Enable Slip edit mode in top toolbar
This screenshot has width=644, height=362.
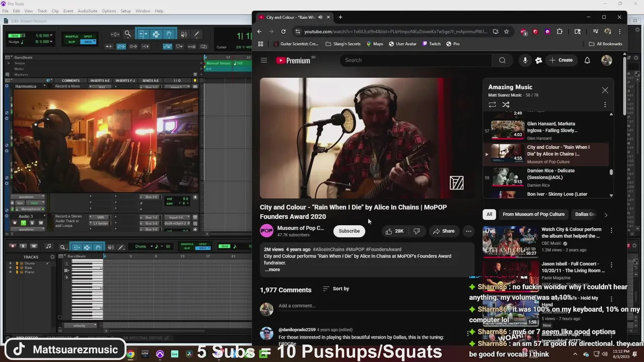(x=72, y=42)
